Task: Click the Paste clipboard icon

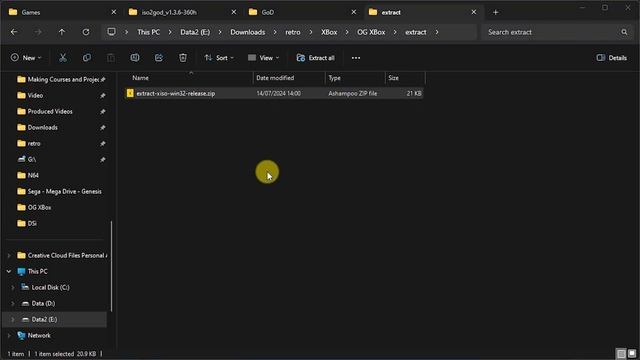Action: 111,58
